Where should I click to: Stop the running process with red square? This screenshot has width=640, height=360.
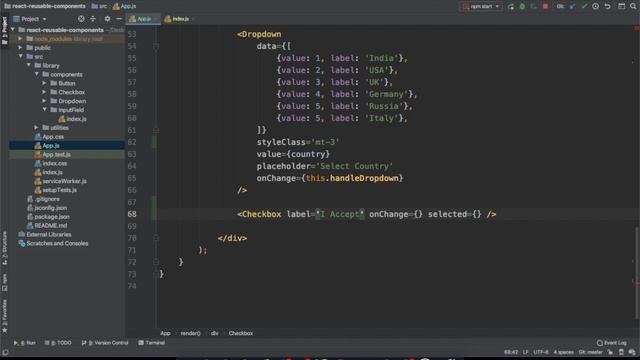click(545, 6)
